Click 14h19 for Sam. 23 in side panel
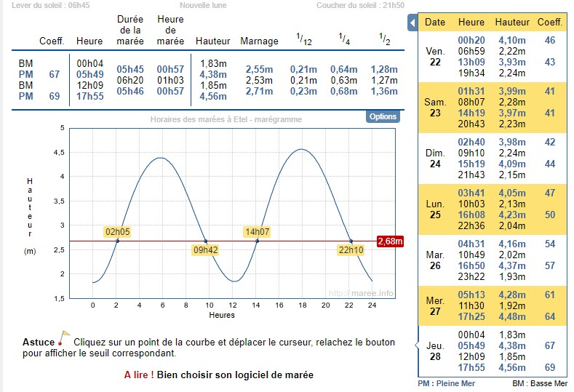Screen dimensions: 574x392 point(471,113)
